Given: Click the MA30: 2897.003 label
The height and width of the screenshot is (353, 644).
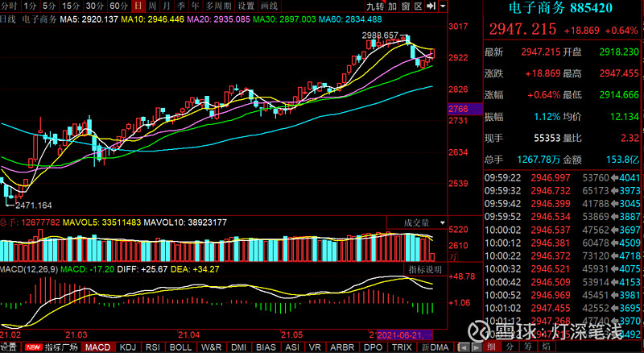Looking at the screenshot, I should pyautogui.click(x=284, y=19).
